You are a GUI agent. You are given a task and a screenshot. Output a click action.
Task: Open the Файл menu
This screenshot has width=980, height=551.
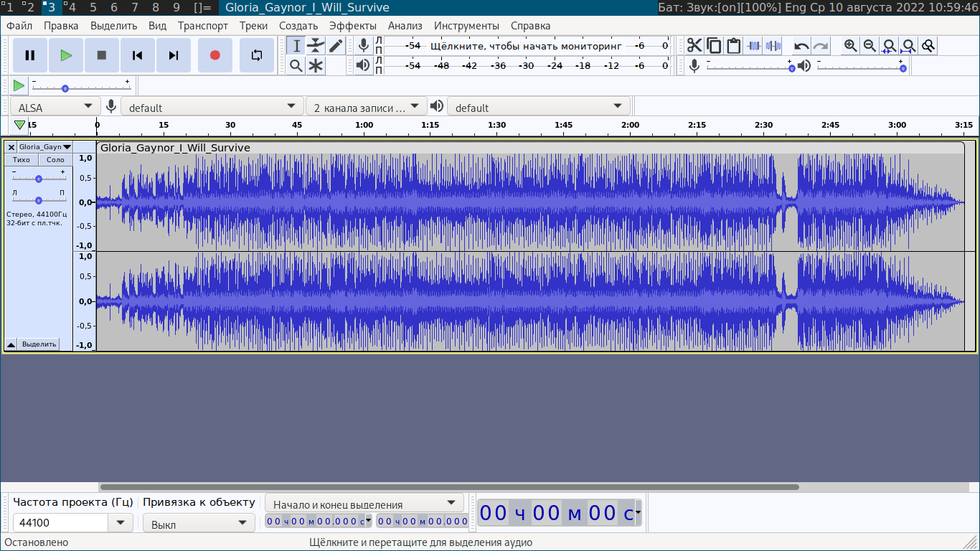[19, 26]
